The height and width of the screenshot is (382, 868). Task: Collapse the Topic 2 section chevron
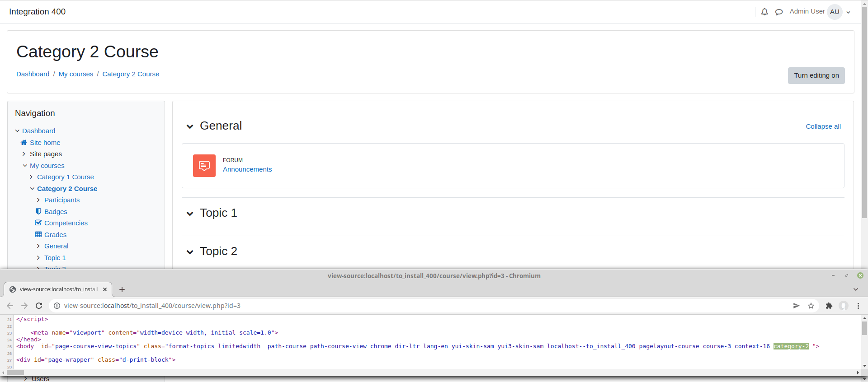[190, 252]
